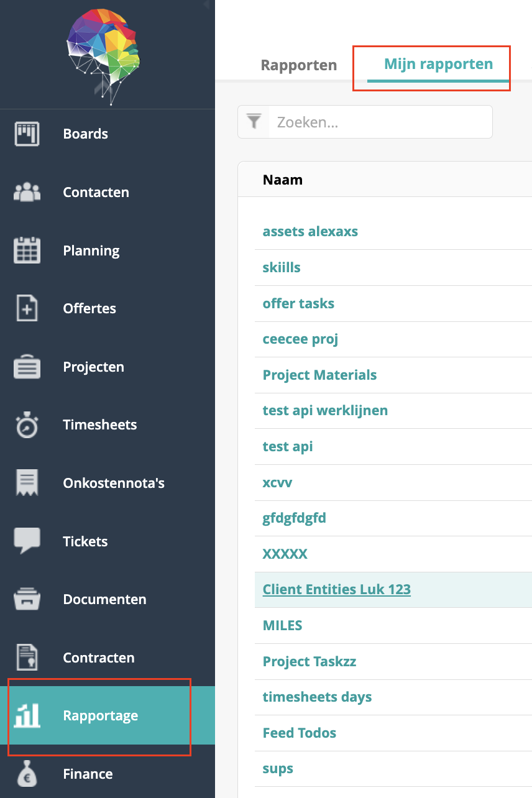Click the Finance money bag icon
This screenshot has width=532, height=798.
point(27,774)
